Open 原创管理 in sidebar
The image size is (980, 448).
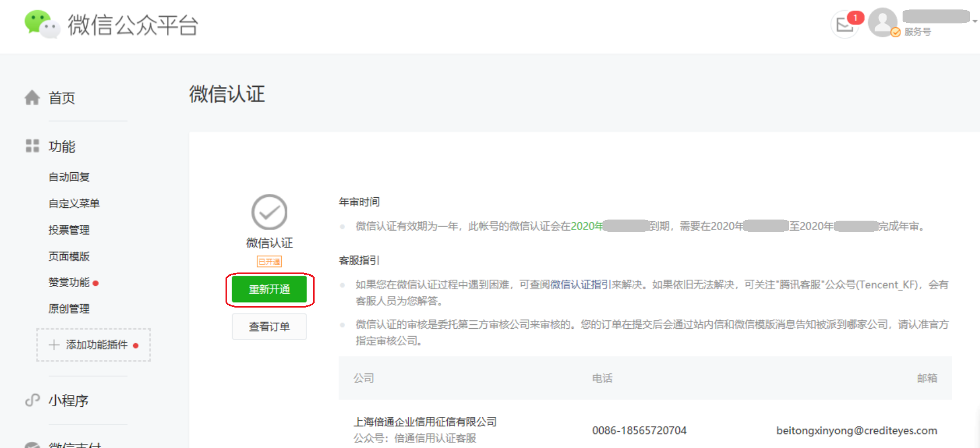click(x=69, y=309)
